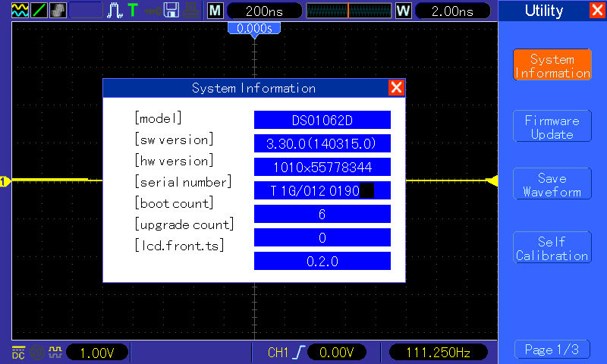Click the serial number value field

(322, 190)
